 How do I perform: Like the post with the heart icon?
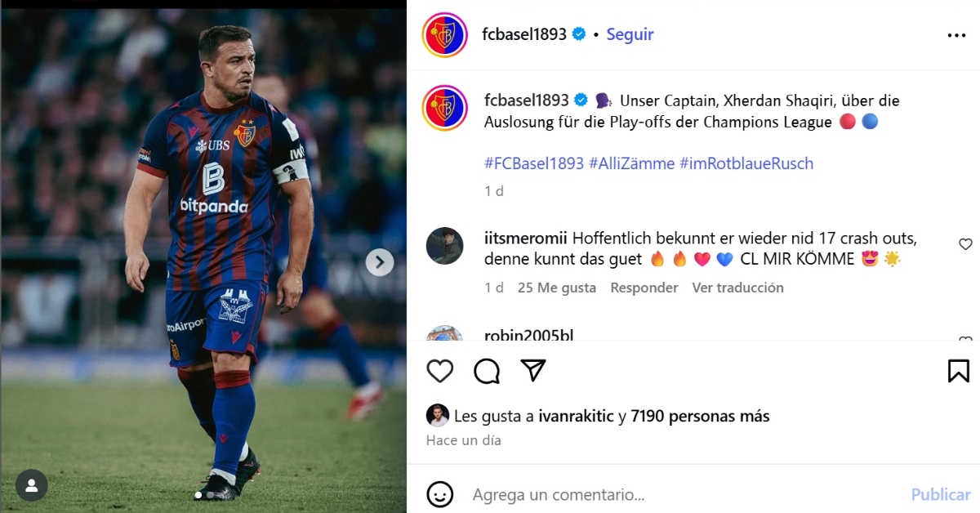pos(440,371)
